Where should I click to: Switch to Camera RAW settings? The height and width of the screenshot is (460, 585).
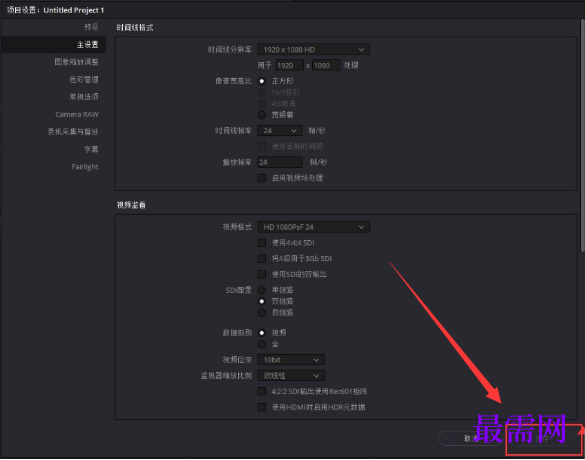point(77,114)
